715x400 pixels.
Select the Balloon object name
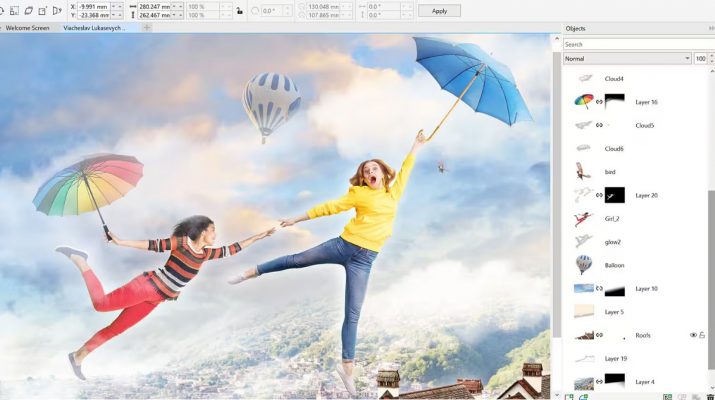[x=614, y=265]
